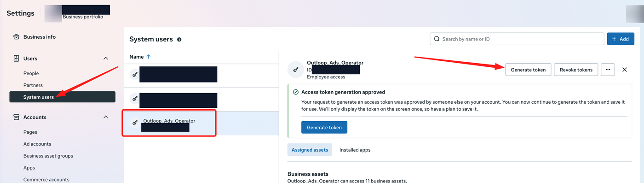The height and width of the screenshot is (183, 644).
Task: Click key icon of Outloop_Ads_Operator row
Action: [x=135, y=123]
